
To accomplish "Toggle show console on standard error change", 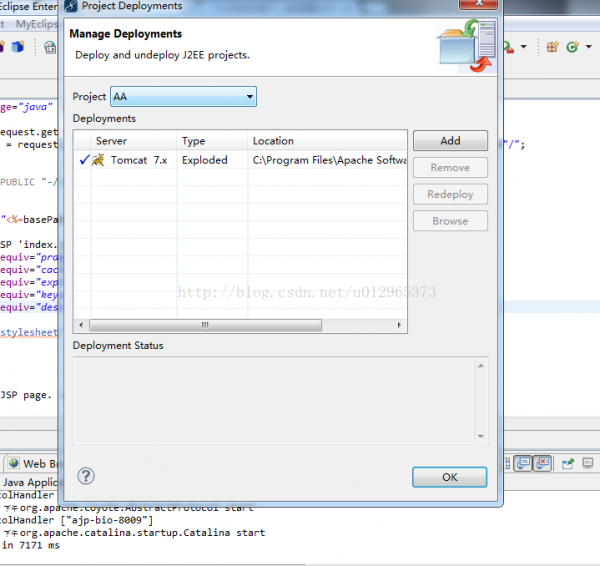I will [543, 463].
